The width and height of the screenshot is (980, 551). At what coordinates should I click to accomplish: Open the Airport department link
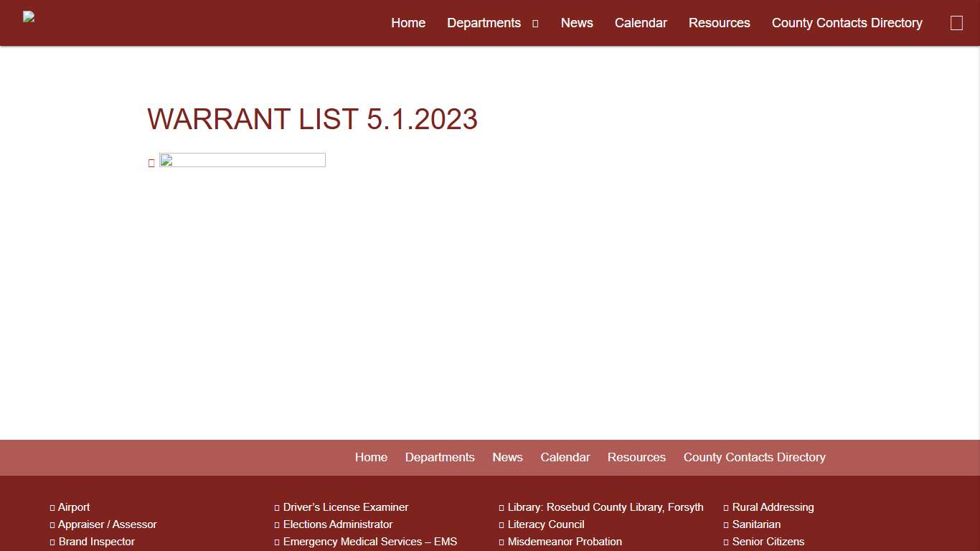tap(74, 507)
